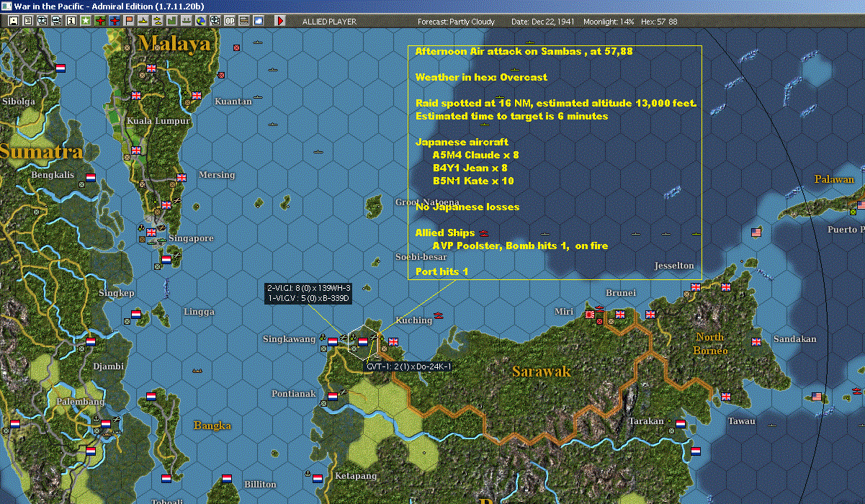Click the Japanese flag base at Miri
Image resolution: width=865 pixels, height=504 pixels.
click(590, 314)
